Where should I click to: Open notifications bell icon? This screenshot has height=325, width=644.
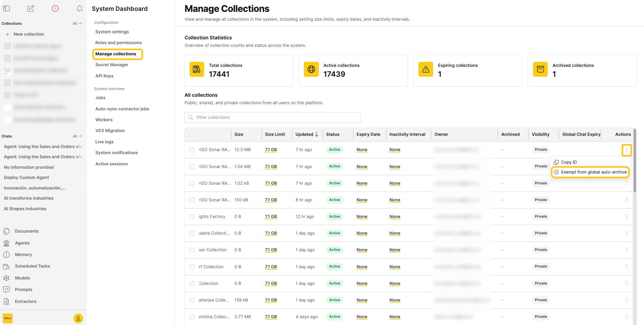(79, 8)
